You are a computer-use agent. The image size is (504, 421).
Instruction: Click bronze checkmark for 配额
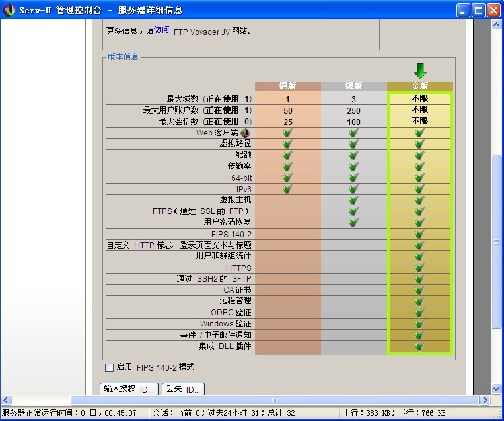pos(287,155)
